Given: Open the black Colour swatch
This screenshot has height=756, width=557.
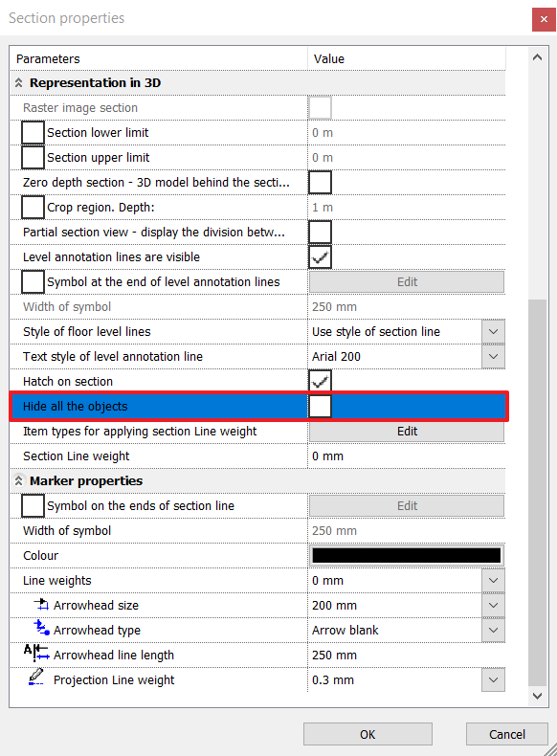Looking at the screenshot, I should [x=407, y=555].
